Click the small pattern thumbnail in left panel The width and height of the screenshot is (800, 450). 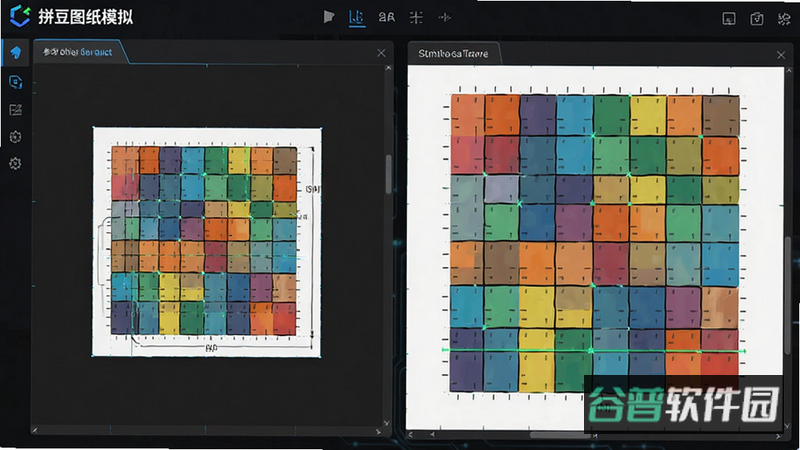207,242
